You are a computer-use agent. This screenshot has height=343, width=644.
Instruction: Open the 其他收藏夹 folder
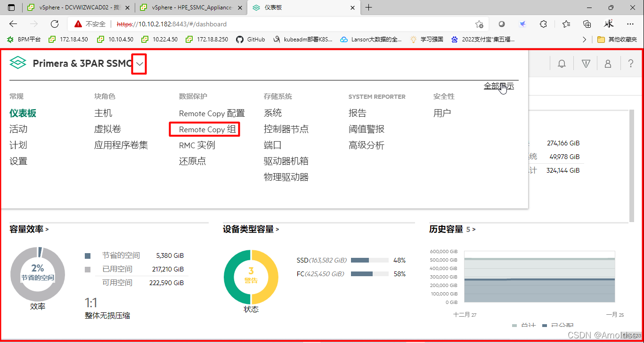tap(617, 40)
